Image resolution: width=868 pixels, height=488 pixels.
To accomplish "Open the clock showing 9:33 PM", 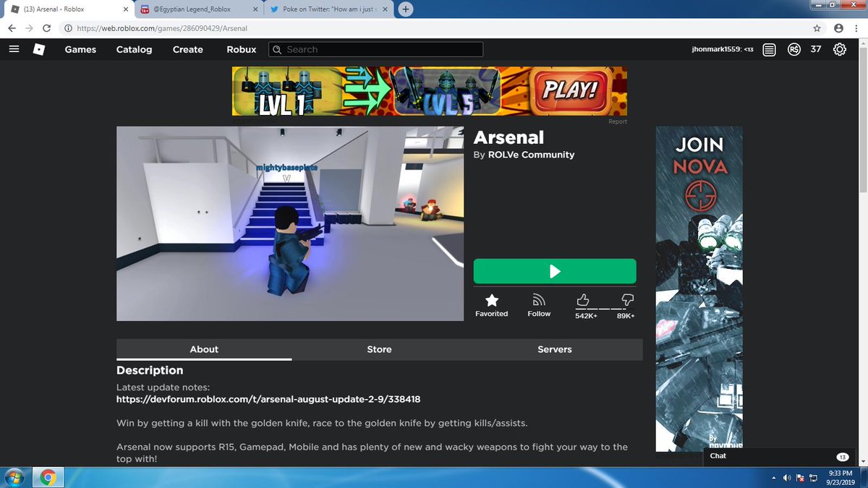I will coord(841,478).
